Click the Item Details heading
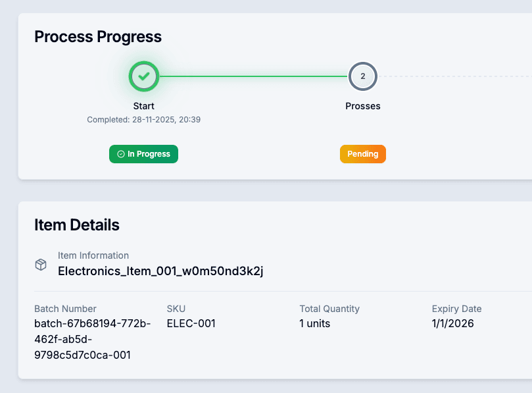 77,225
